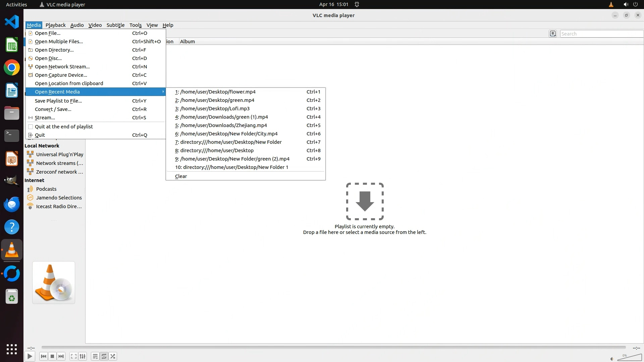Screen dimensions: 644x362
Task: Toggle shuffle random playback
Action: 113,356
